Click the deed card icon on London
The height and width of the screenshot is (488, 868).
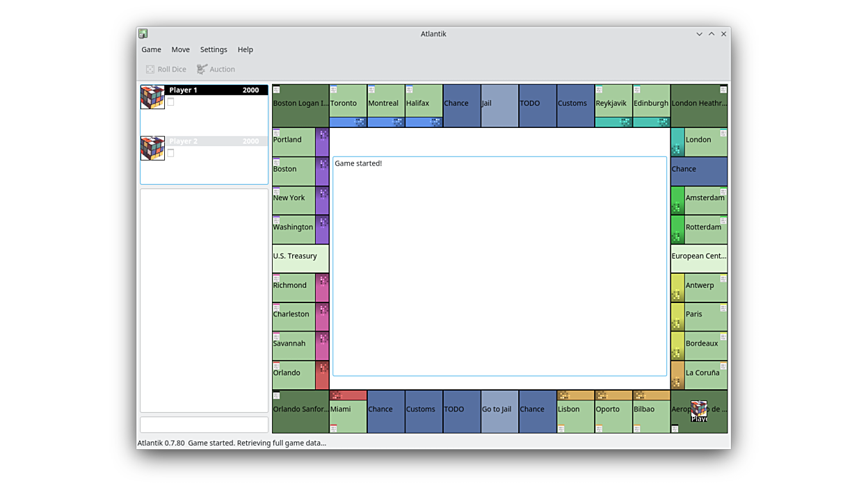[x=723, y=133]
